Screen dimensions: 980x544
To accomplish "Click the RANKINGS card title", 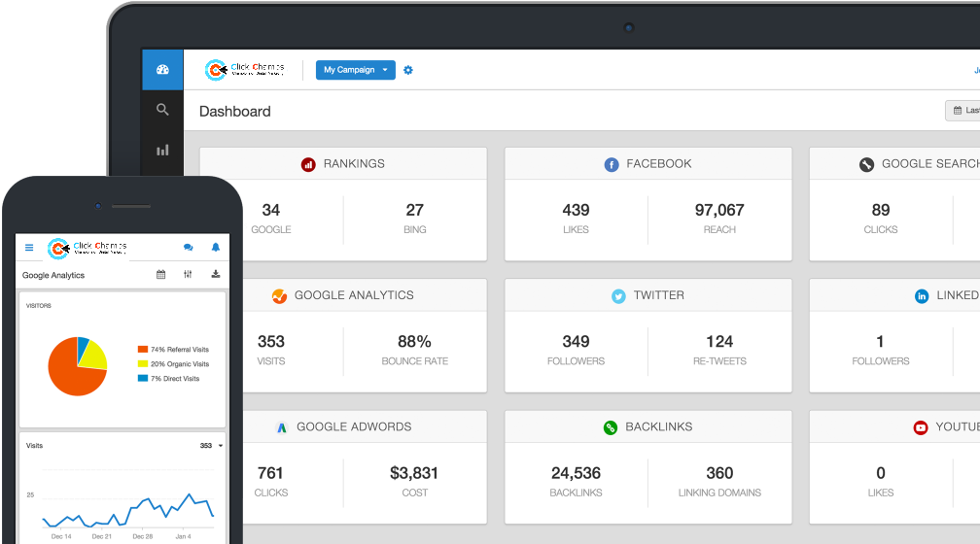I will click(x=354, y=163).
